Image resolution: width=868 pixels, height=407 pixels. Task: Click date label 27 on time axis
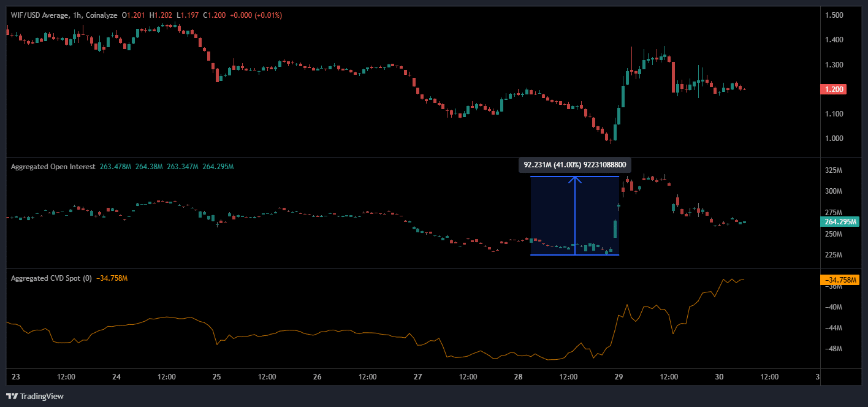(417, 377)
